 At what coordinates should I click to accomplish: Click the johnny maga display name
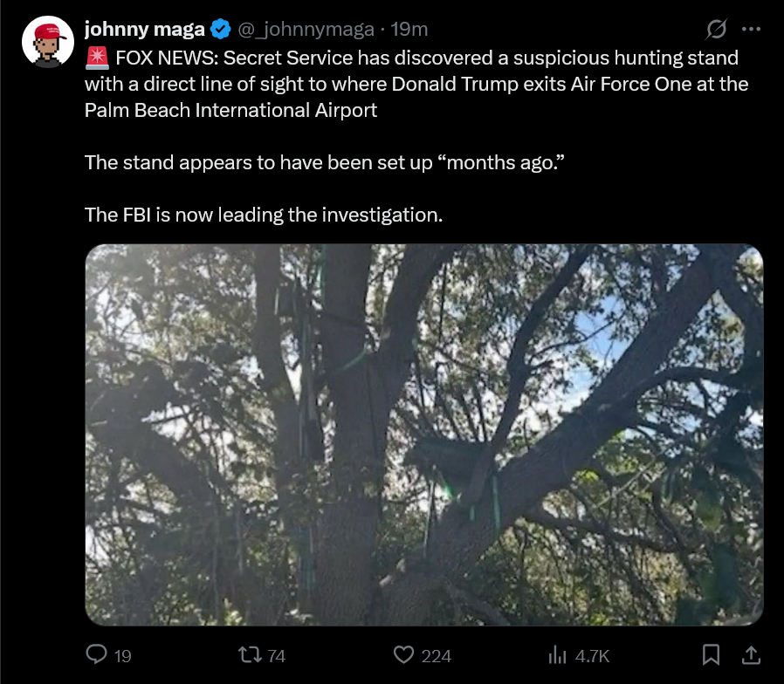click(144, 29)
